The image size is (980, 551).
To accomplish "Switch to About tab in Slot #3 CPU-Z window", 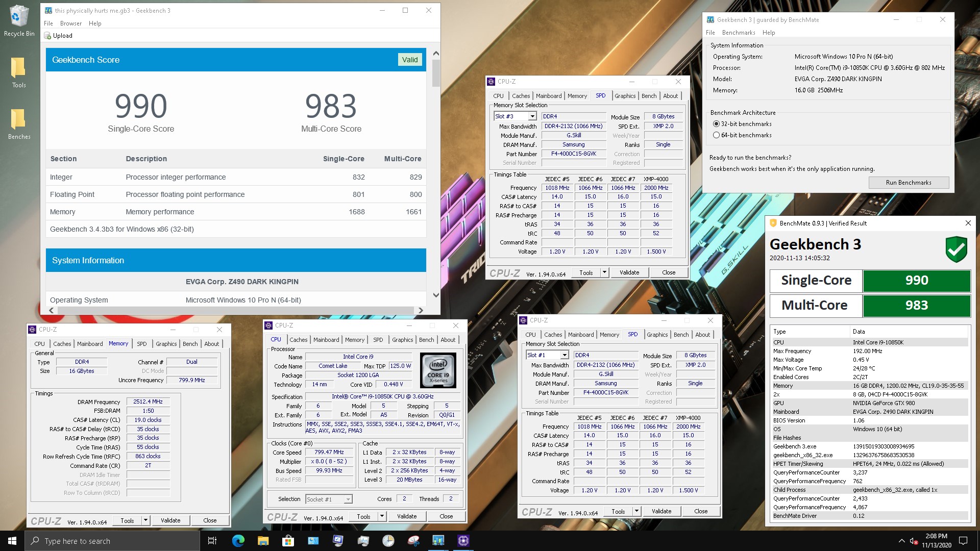I will 670,96.
